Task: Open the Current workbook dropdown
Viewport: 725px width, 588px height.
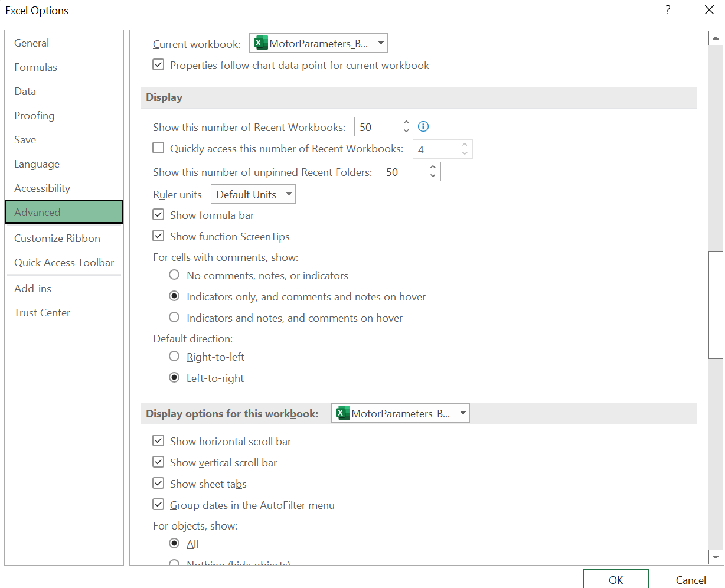Action: click(x=318, y=43)
